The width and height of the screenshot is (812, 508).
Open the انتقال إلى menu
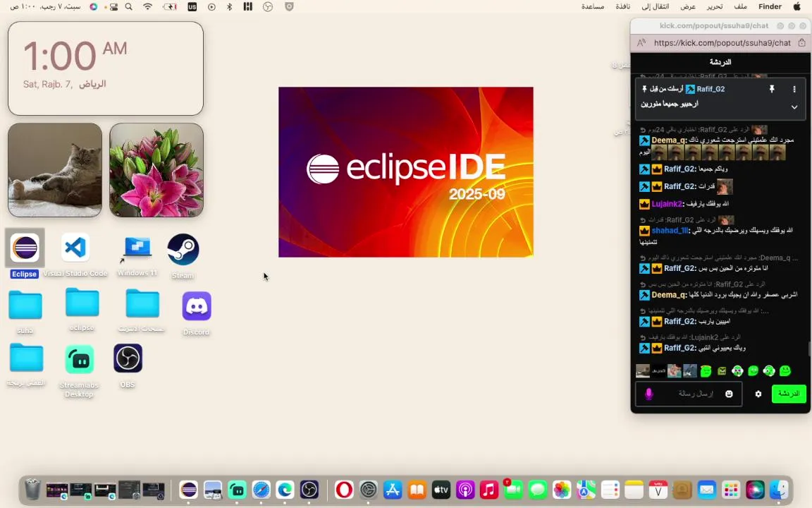(x=655, y=7)
